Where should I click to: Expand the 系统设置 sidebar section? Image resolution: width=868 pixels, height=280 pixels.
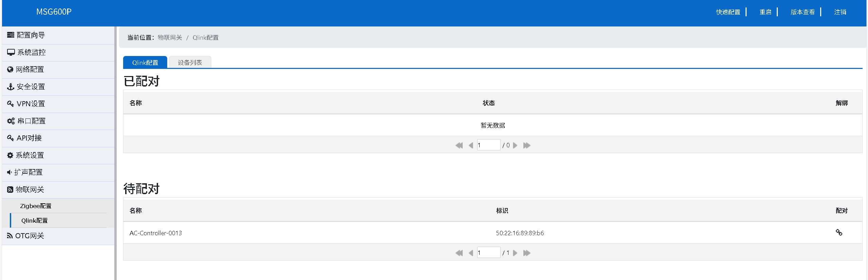(x=30, y=155)
